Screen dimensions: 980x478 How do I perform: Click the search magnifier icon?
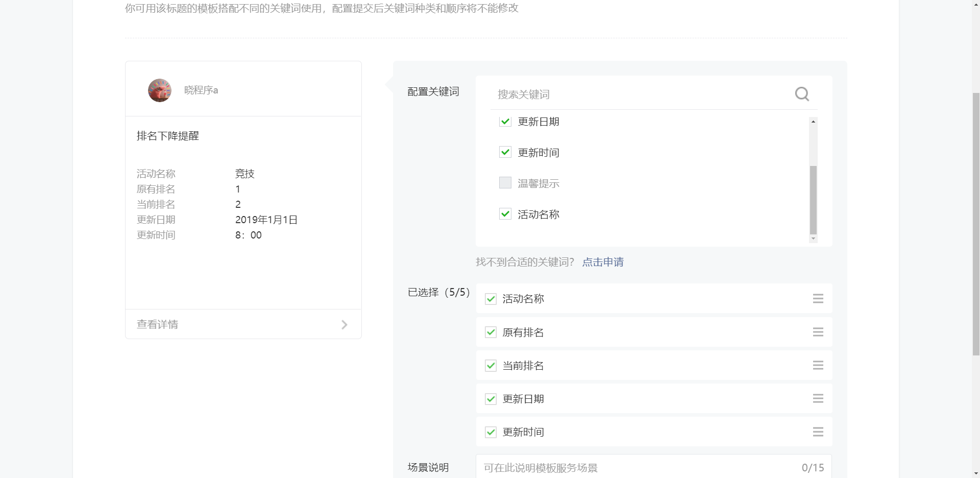click(802, 94)
